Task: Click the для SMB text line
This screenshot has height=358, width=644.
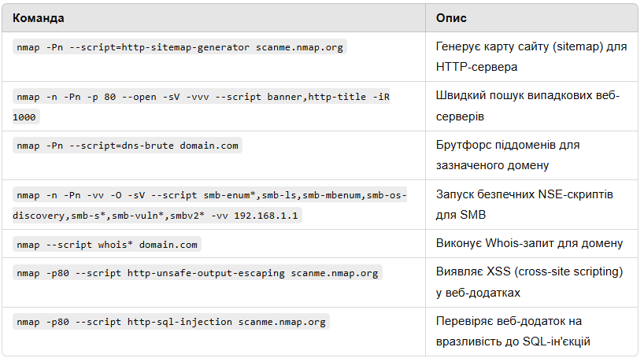Action: tap(461, 215)
